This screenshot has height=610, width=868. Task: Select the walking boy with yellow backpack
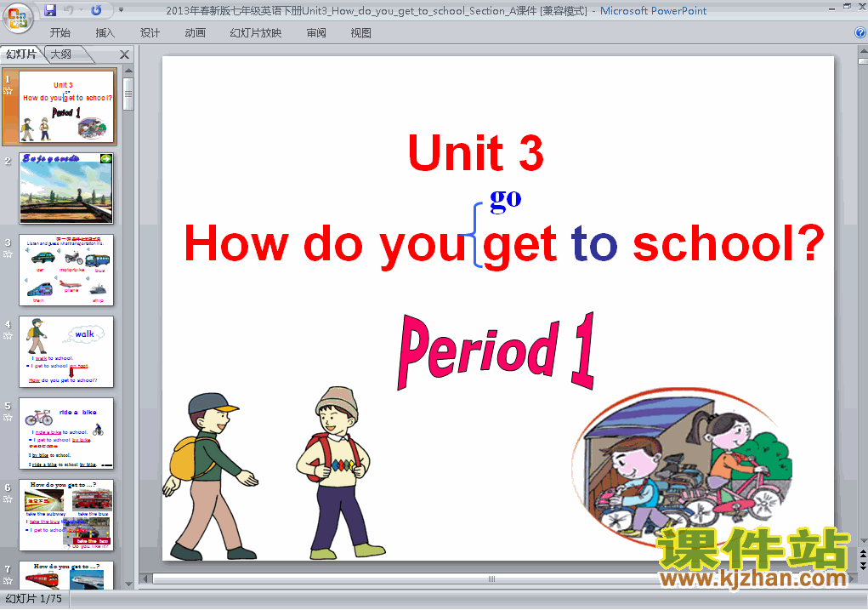pyautogui.click(x=209, y=476)
